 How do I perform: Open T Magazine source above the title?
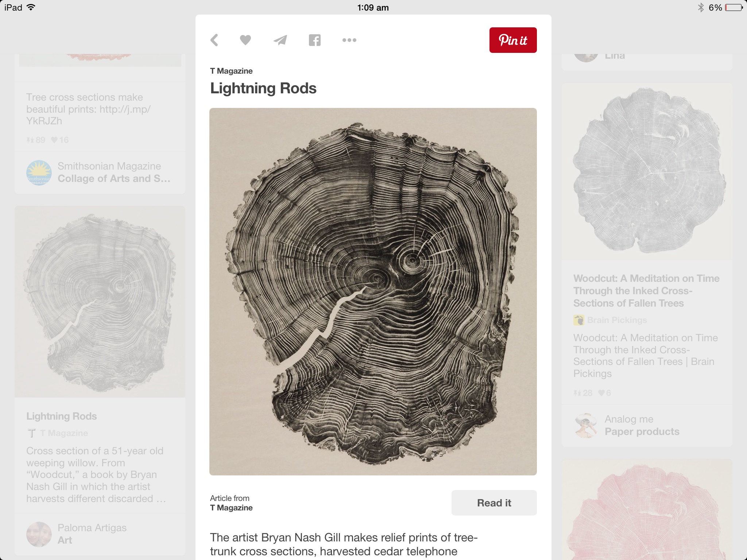click(x=231, y=71)
